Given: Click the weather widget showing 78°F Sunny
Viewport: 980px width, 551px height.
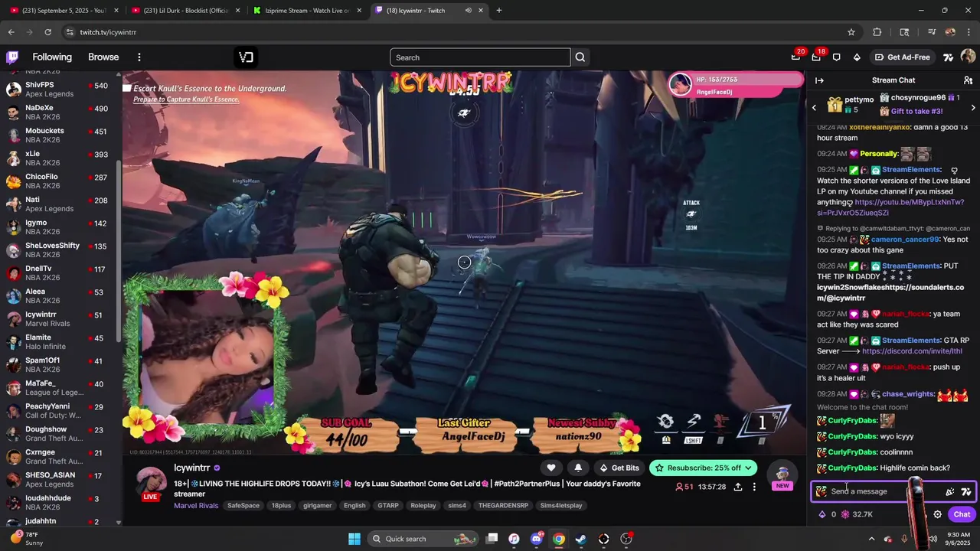Looking at the screenshot, I should click(28, 539).
